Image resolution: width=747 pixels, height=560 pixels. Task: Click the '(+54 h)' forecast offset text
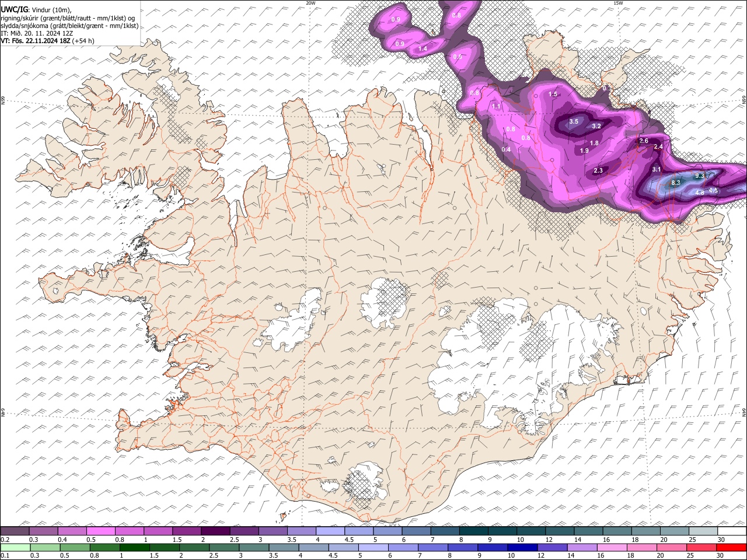click(x=83, y=41)
